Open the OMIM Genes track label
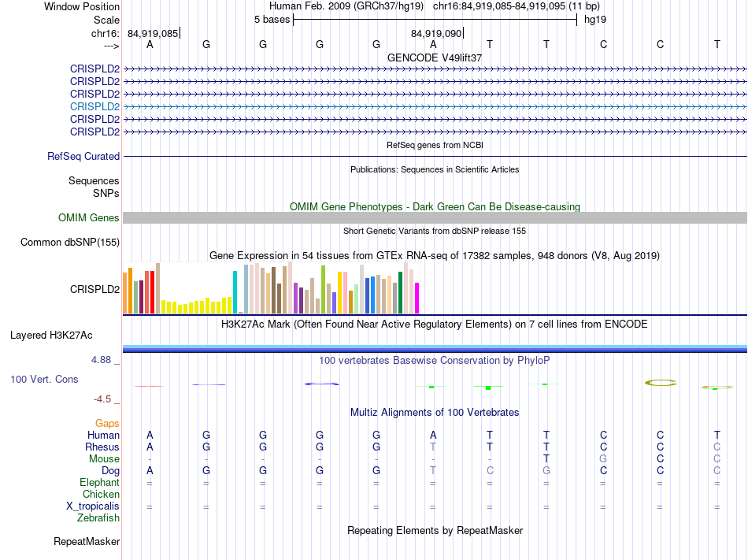The width and height of the screenshot is (748, 560). click(x=89, y=218)
